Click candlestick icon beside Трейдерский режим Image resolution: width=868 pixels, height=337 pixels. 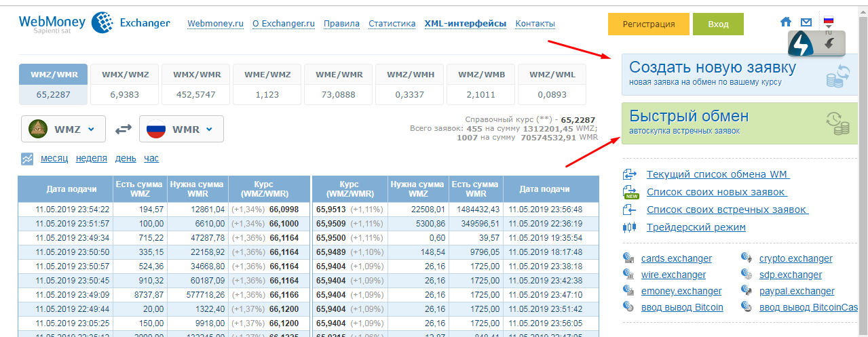(x=629, y=227)
